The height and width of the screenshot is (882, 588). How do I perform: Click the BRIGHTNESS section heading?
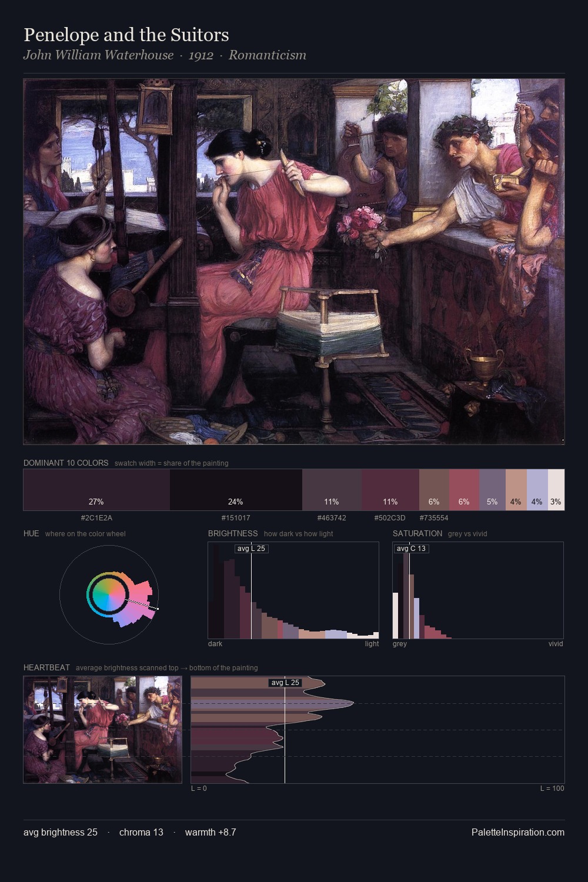point(233,533)
